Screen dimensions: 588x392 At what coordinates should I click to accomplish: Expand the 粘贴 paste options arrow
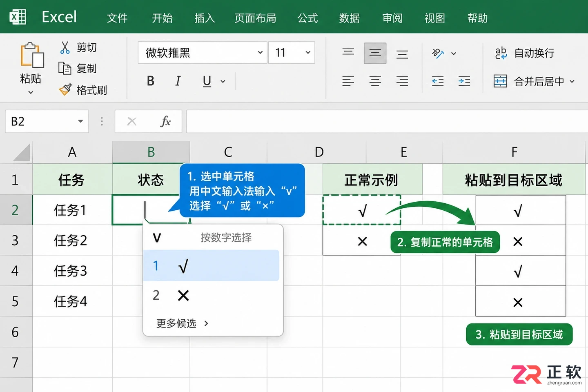click(x=31, y=92)
